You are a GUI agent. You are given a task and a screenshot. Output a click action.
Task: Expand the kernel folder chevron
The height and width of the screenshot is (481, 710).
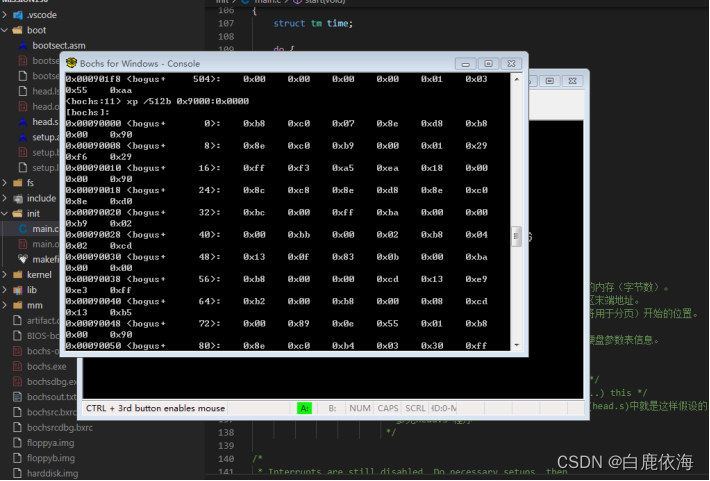(x=5, y=275)
